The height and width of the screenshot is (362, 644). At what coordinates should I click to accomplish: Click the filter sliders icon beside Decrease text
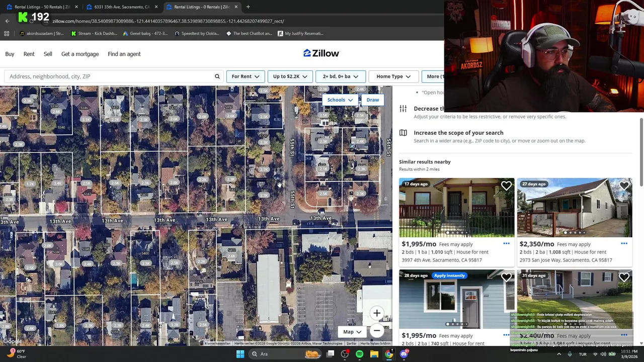403,109
